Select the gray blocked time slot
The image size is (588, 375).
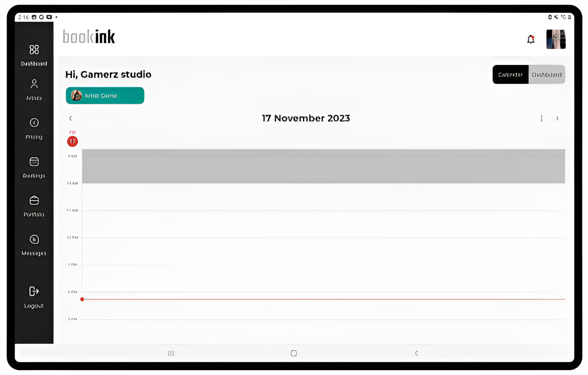(323, 166)
